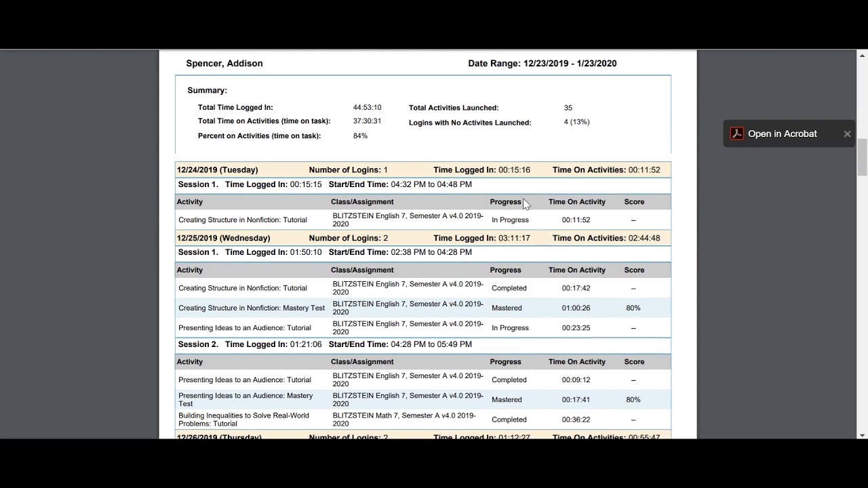Screen dimensions: 868x488
Task: Click the value 4 (13%)
Action: point(576,122)
